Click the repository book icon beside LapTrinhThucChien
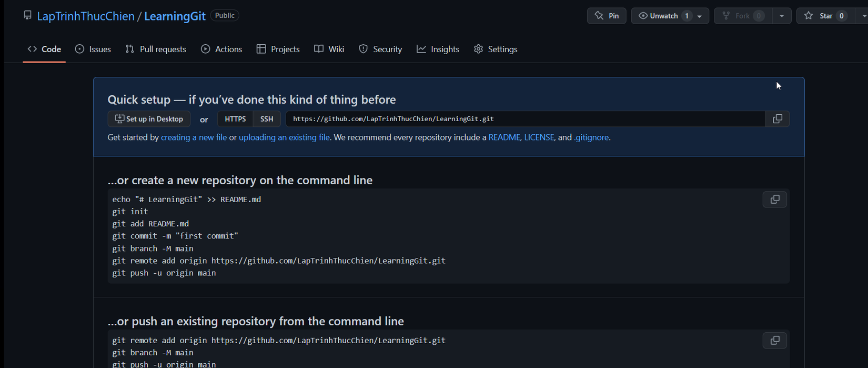 27,16
